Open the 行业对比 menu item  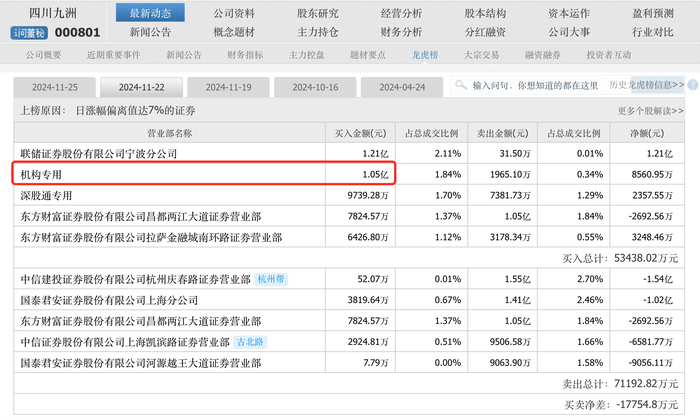[653, 32]
